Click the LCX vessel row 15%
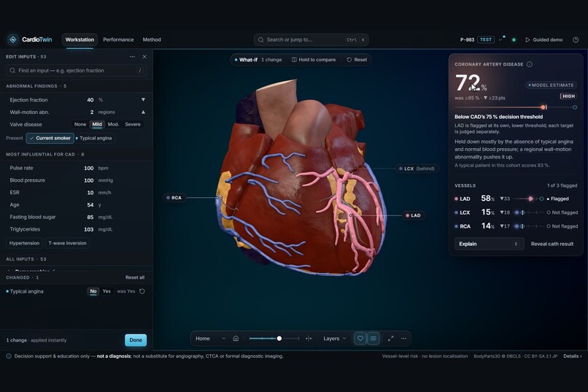Screen dimensions: 588x392 [x=516, y=212]
